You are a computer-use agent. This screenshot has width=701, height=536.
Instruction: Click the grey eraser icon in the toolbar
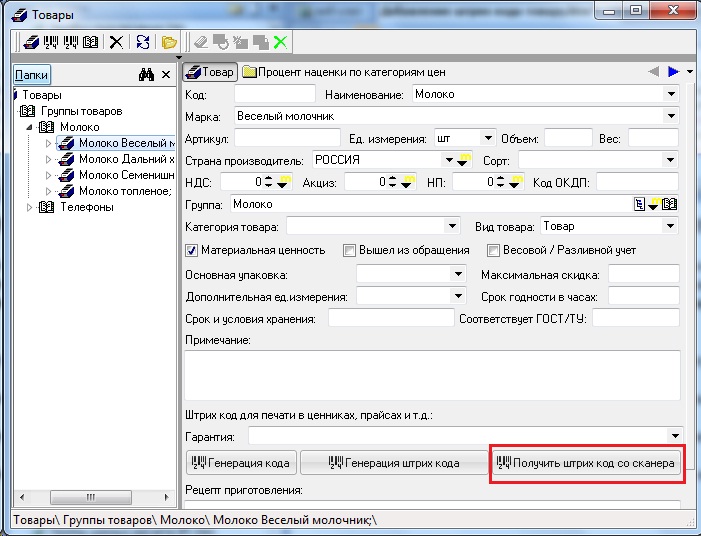click(x=201, y=42)
